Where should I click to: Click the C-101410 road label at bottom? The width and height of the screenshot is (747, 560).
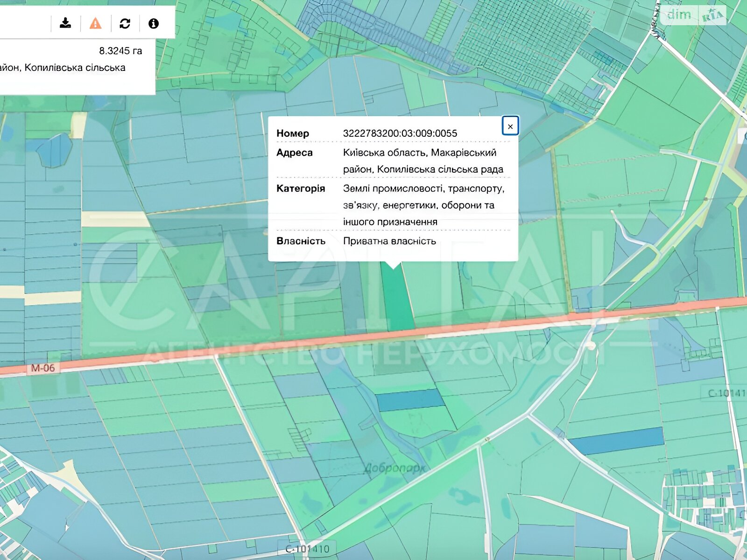[307, 549]
